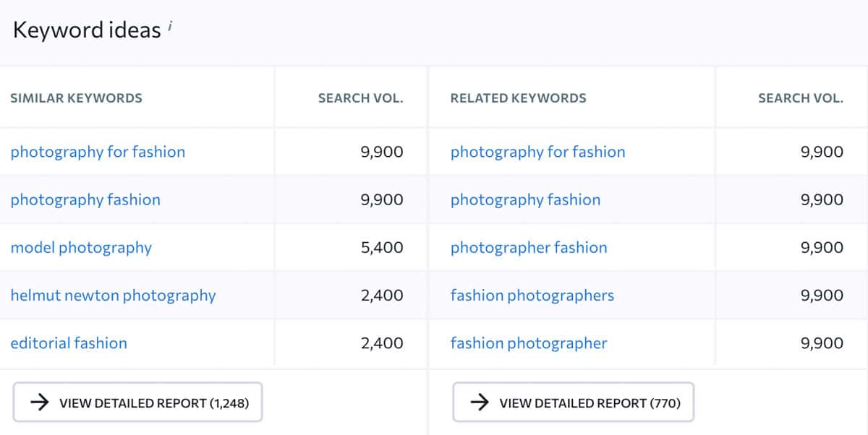Select the 'editorial fashion' keyword
The height and width of the screenshot is (435, 868).
coord(69,343)
